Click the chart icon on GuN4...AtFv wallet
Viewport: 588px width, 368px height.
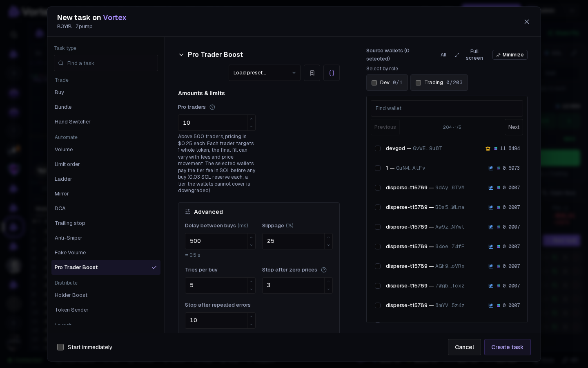pyautogui.click(x=491, y=168)
